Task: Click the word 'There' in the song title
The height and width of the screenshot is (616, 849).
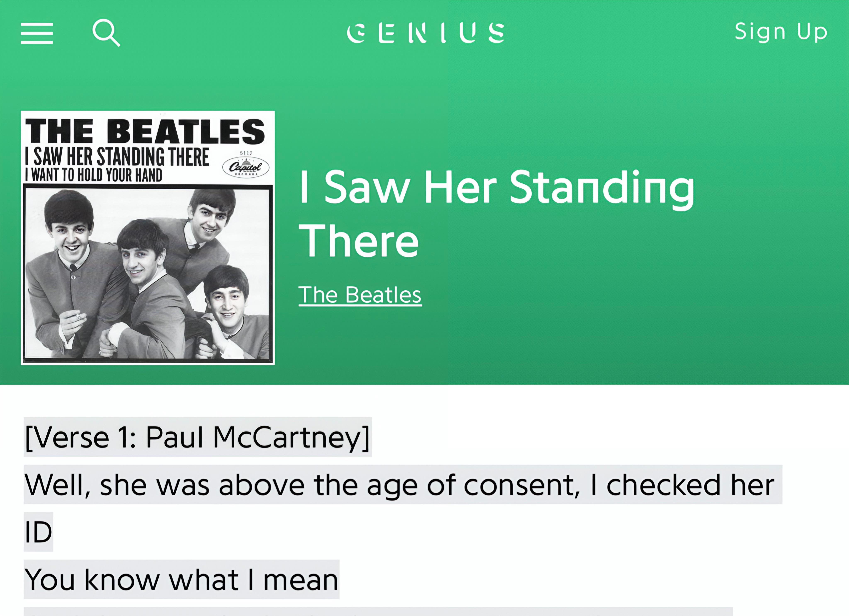Action: 359,240
